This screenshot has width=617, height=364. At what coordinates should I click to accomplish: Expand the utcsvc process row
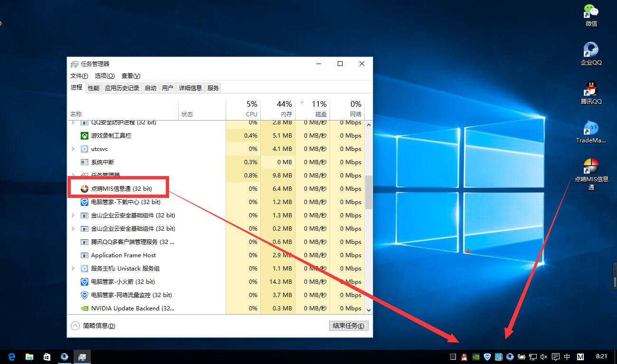pos(73,149)
